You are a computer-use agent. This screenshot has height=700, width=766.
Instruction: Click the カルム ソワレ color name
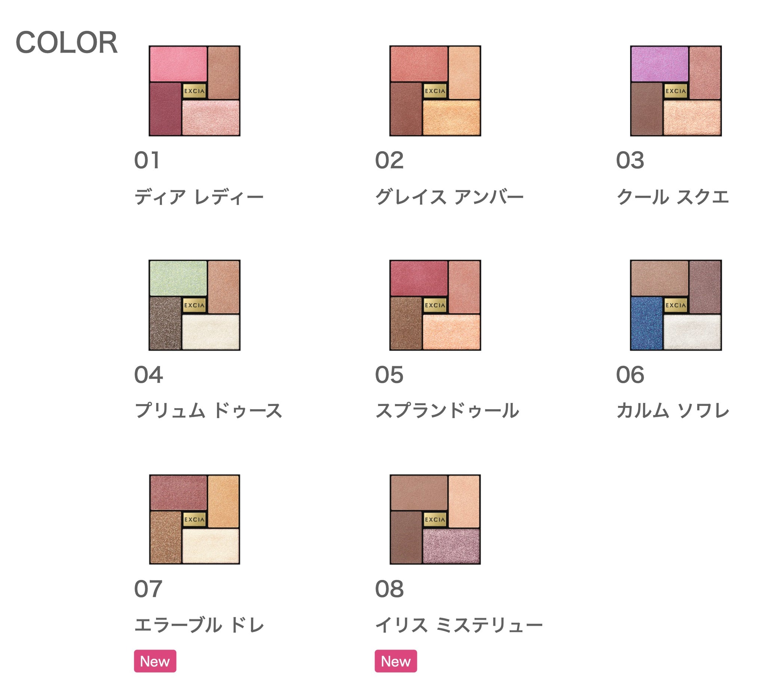coord(672,411)
